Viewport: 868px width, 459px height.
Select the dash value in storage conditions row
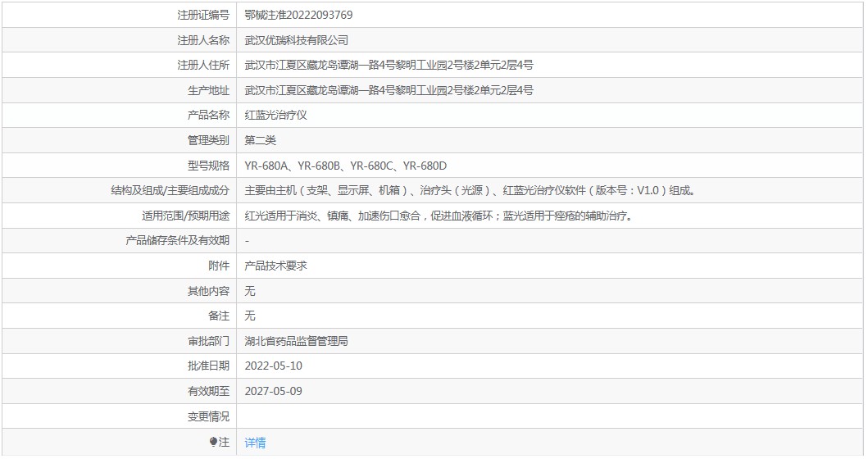[x=247, y=241]
